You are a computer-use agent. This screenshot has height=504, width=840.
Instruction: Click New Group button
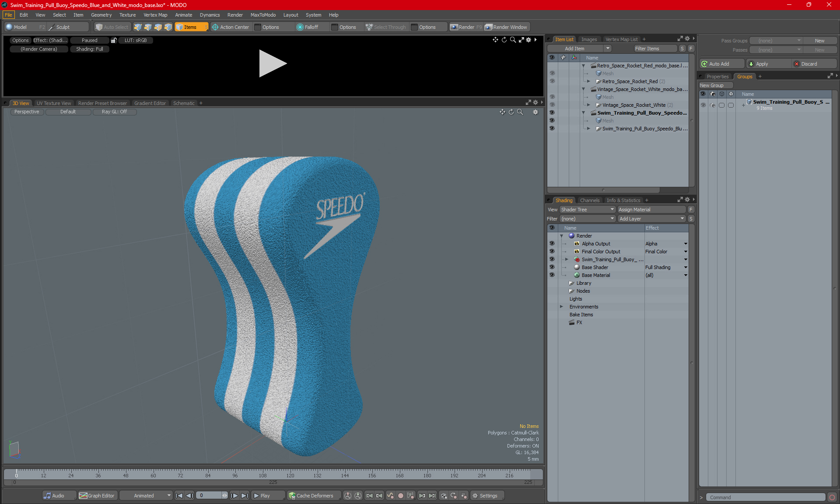pos(716,85)
